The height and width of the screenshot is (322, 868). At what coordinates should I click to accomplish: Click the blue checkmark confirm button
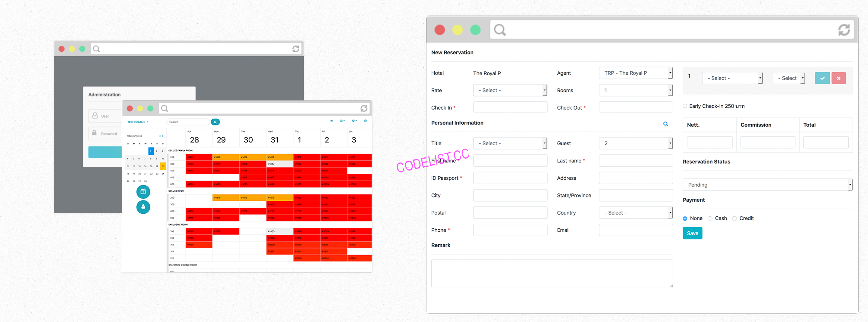click(822, 78)
